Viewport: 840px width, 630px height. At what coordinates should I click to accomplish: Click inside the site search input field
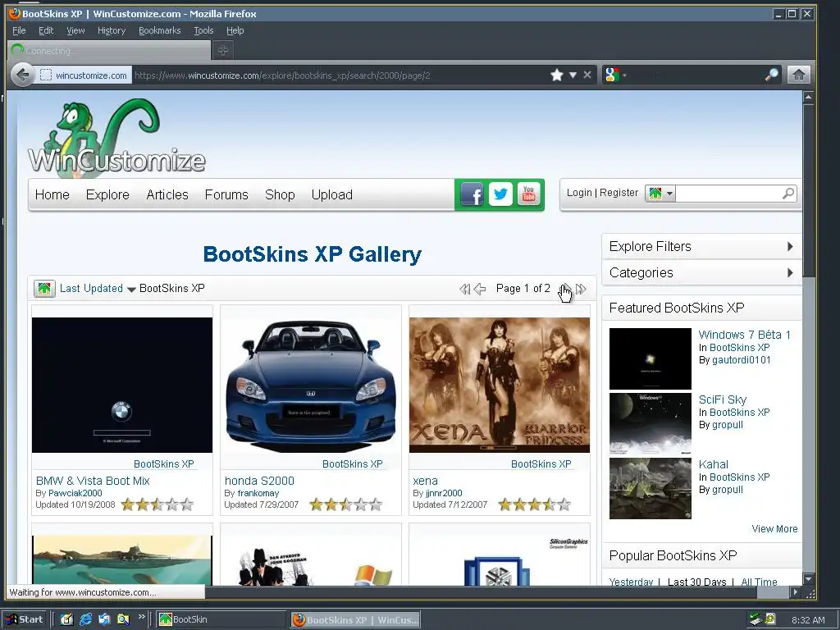728,194
